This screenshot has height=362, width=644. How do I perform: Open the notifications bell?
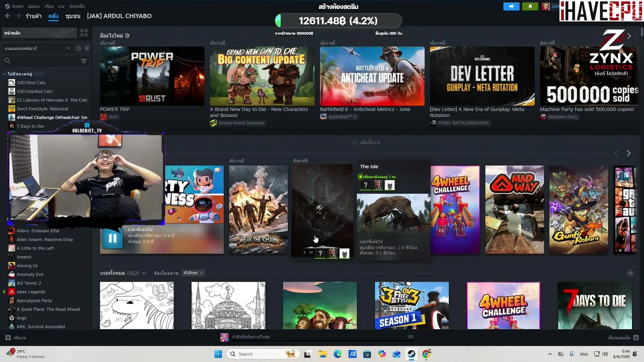[x=530, y=7]
